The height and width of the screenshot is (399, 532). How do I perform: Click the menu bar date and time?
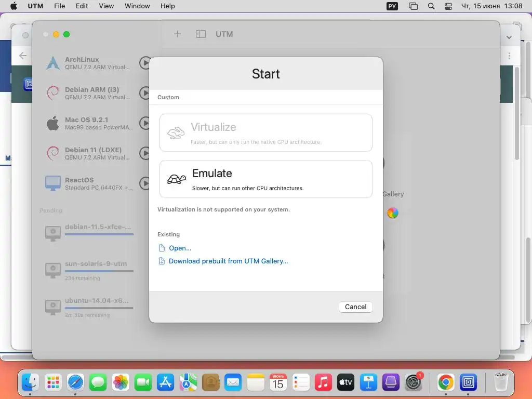[x=491, y=6]
